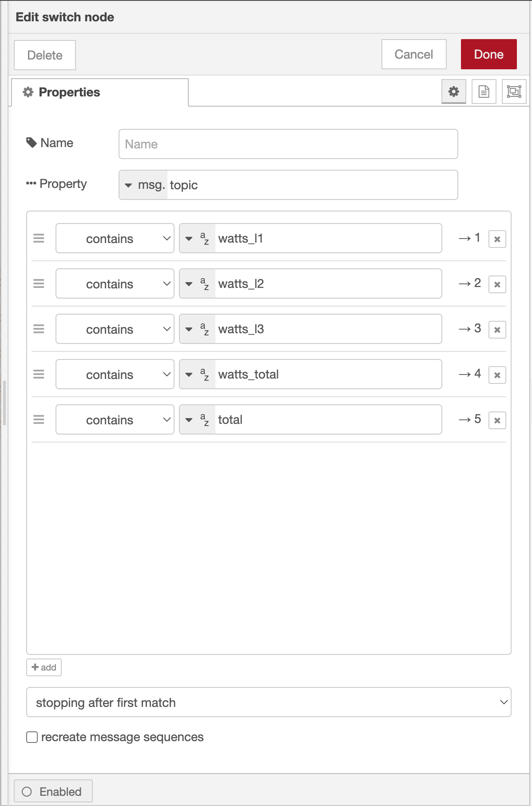The height and width of the screenshot is (806, 532).
Task: Open node properties gear icon
Action: (x=453, y=92)
